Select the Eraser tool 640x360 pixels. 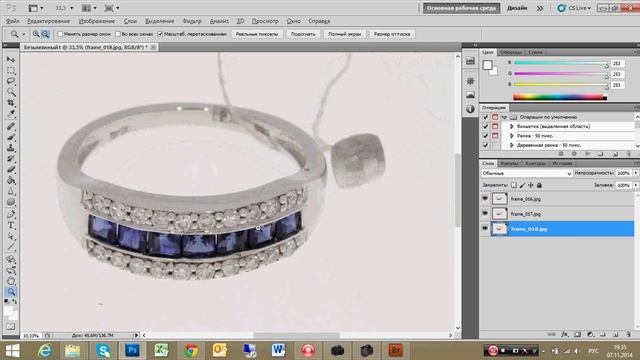[11, 169]
